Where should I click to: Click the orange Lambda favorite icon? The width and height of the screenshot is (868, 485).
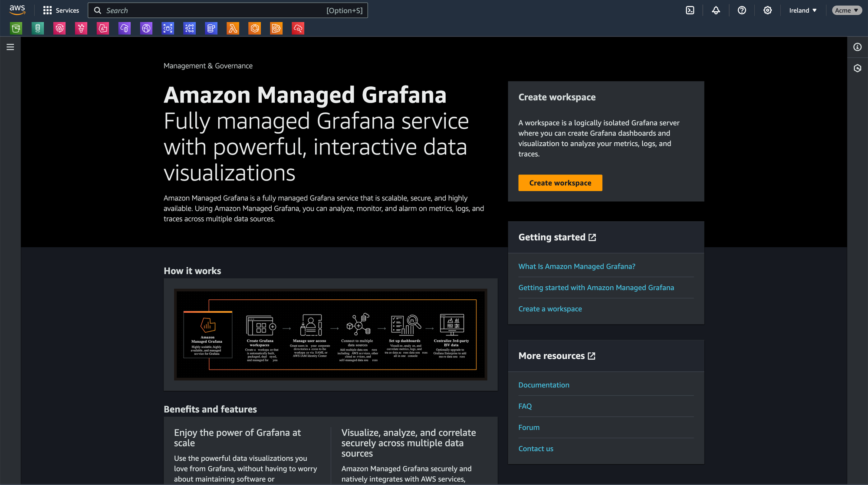coord(233,29)
